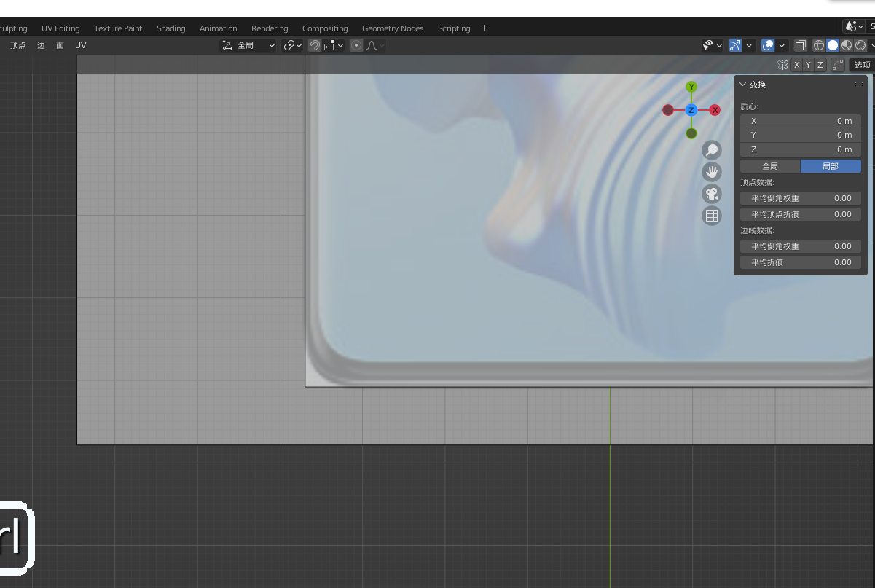875x588 pixels.
Task: Toggle snapping magnet icon
Action: coord(315,45)
